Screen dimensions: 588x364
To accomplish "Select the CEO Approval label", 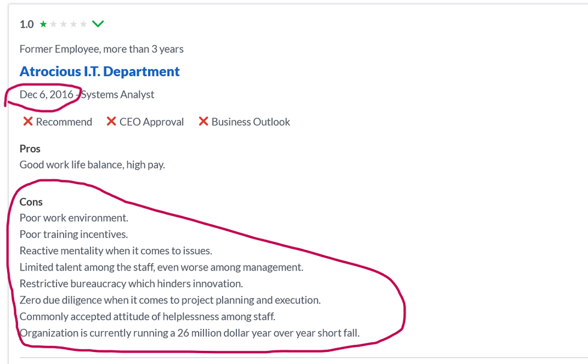I will (152, 122).
